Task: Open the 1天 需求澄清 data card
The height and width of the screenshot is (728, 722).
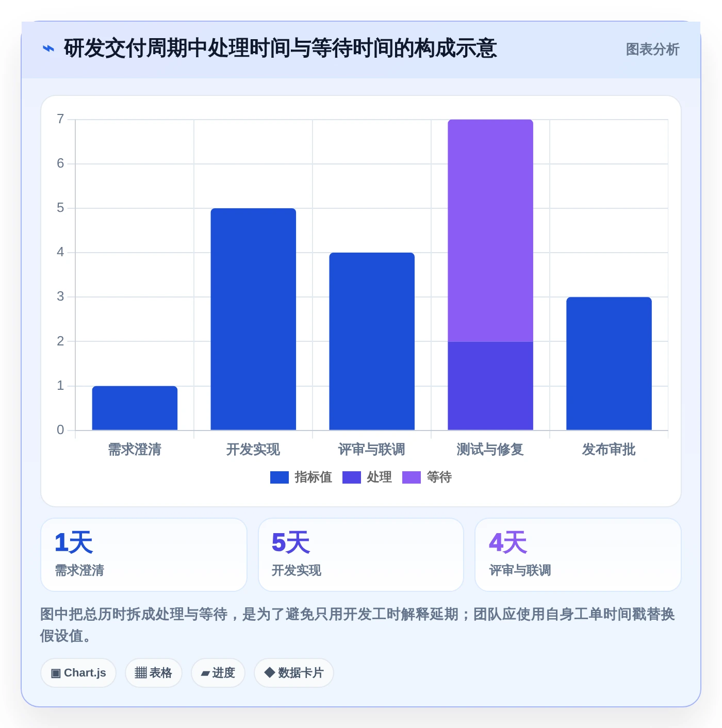Action: click(x=144, y=555)
